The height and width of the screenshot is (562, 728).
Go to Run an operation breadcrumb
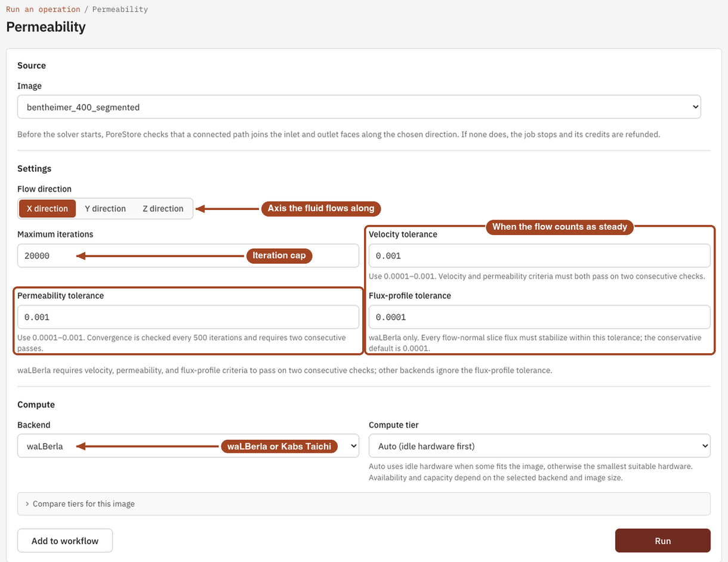click(43, 10)
